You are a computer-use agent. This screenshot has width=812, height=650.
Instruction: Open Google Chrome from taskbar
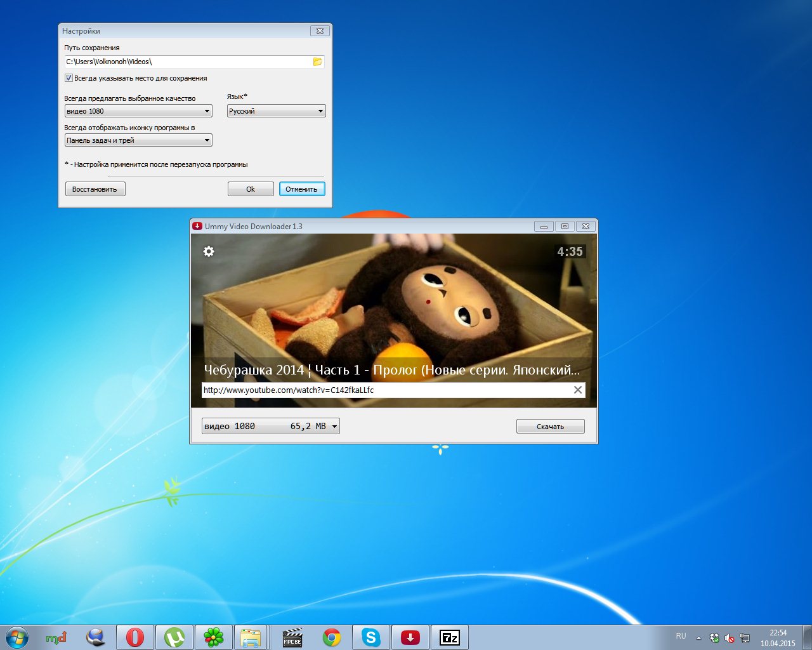pos(331,637)
